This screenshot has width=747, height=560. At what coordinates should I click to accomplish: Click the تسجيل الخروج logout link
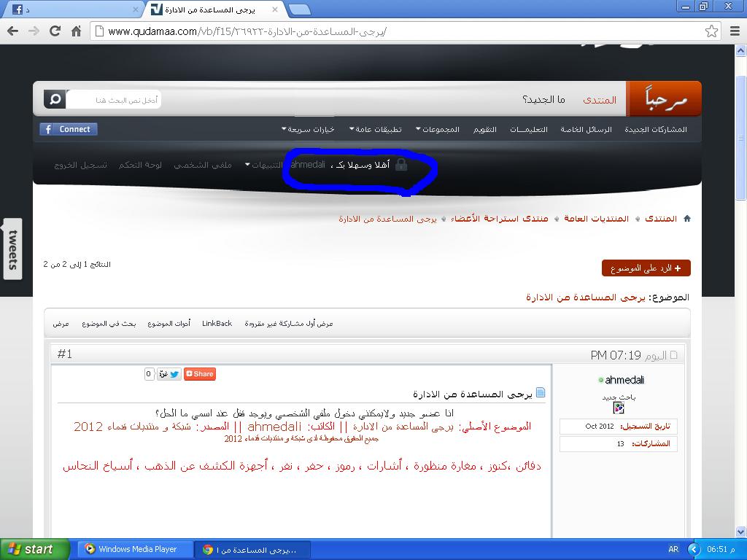coord(80,165)
